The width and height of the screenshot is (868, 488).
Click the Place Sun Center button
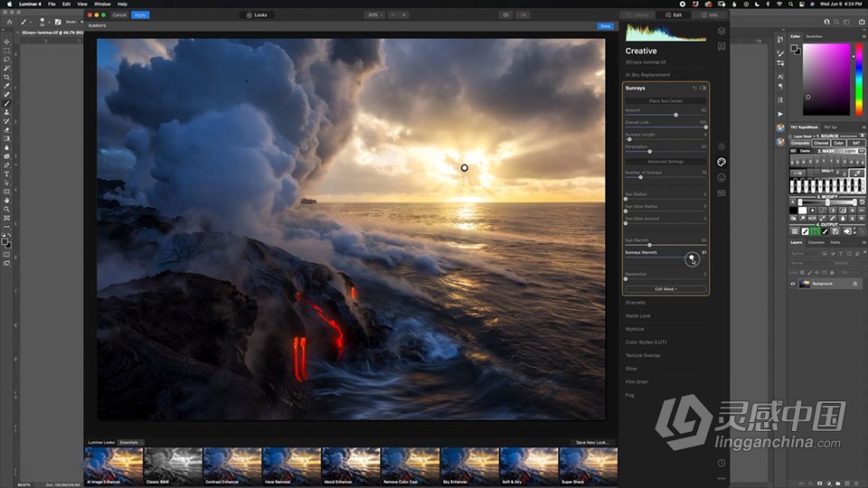click(x=665, y=100)
